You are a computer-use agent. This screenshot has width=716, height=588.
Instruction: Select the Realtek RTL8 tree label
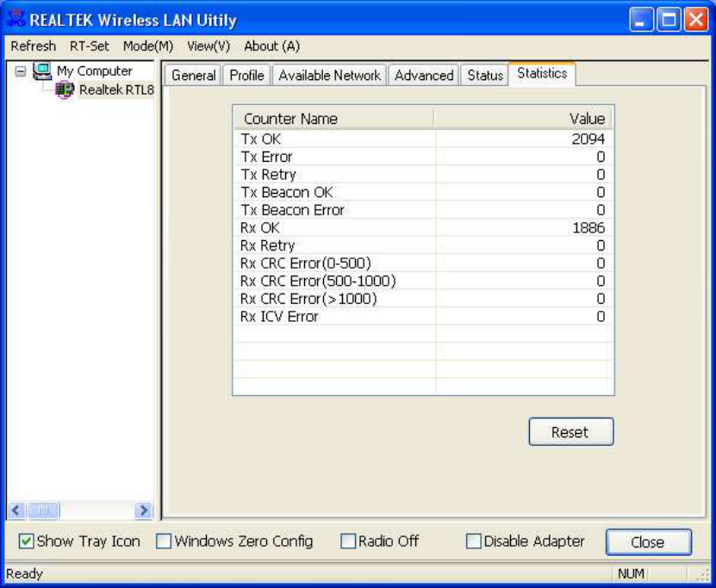coord(116,90)
